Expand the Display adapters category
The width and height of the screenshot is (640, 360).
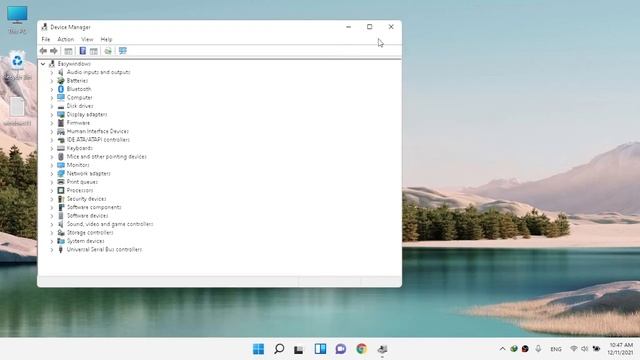click(52, 114)
